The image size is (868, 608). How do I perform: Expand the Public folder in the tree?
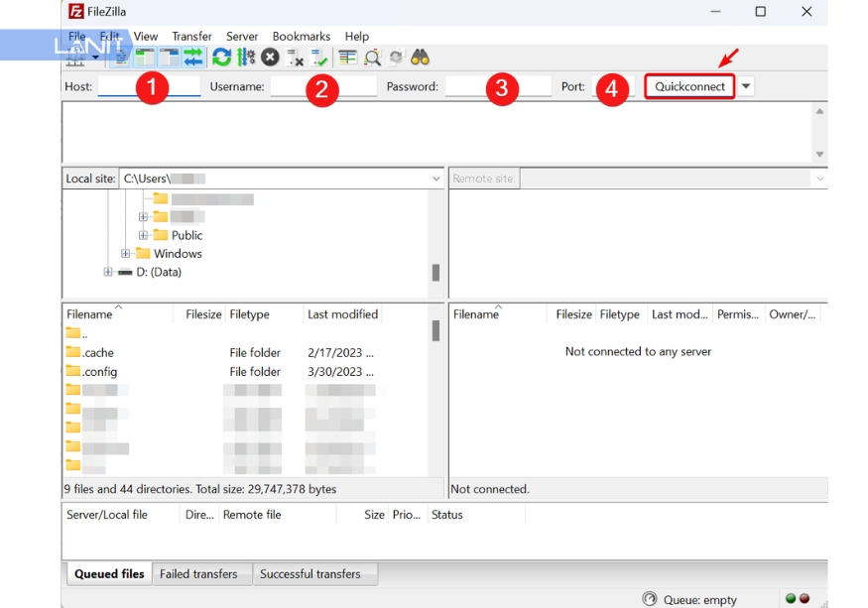click(x=143, y=235)
